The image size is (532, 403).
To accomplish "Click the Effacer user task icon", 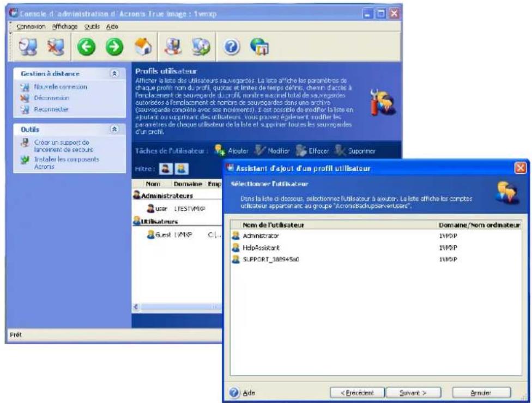I will pyautogui.click(x=300, y=150).
